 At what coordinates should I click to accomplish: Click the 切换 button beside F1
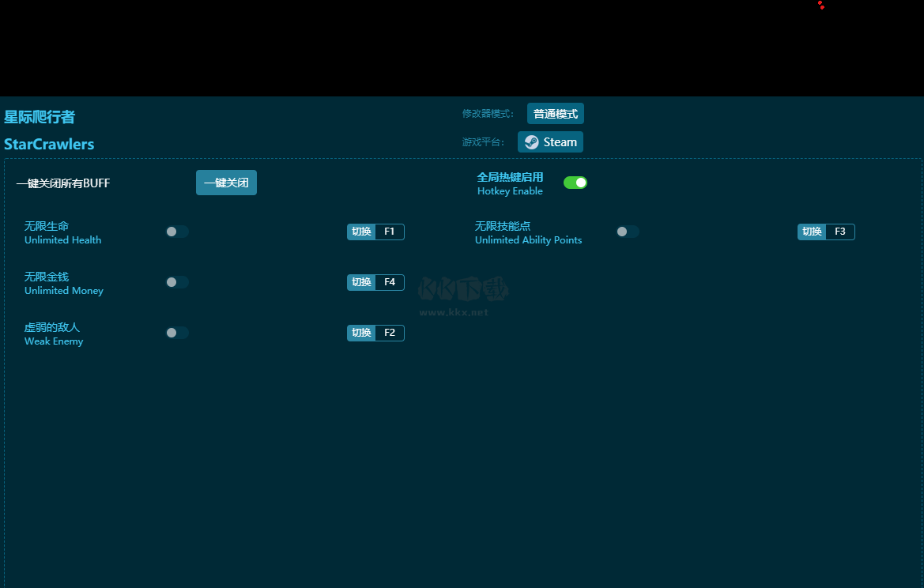[361, 232]
